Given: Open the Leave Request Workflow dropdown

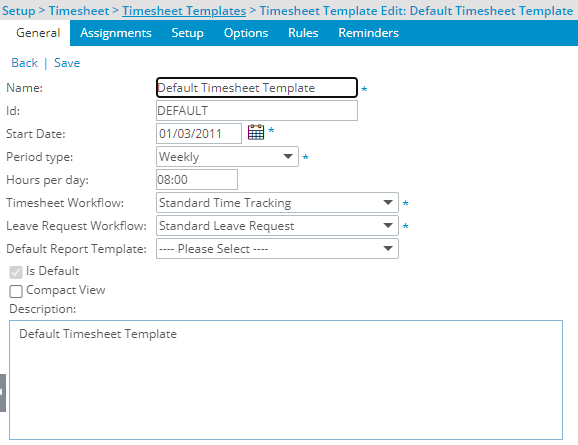Looking at the screenshot, I should (277, 226).
